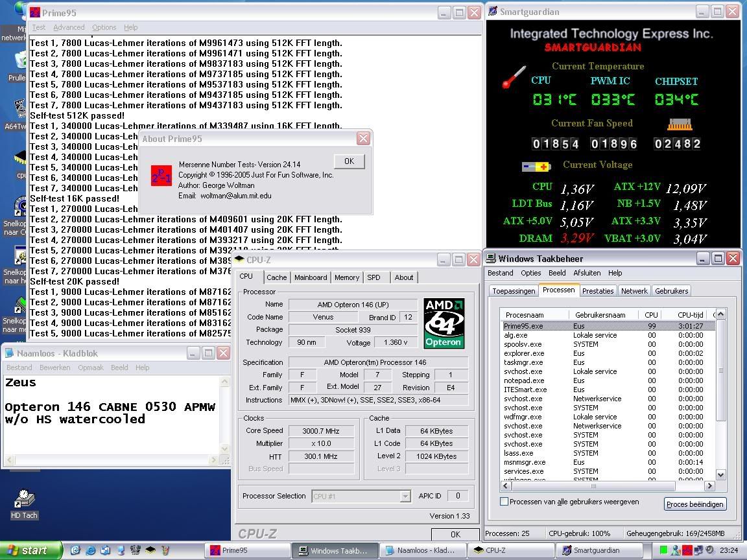The height and width of the screenshot is (560, 747).
Task: Open the HD Tach desktop icon
Action: point(24,504)
